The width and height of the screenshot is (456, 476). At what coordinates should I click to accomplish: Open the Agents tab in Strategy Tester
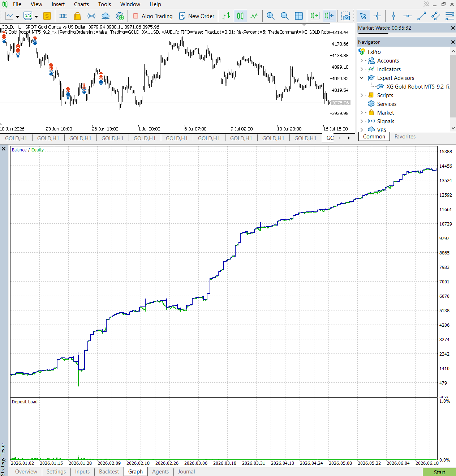(160, 472)
